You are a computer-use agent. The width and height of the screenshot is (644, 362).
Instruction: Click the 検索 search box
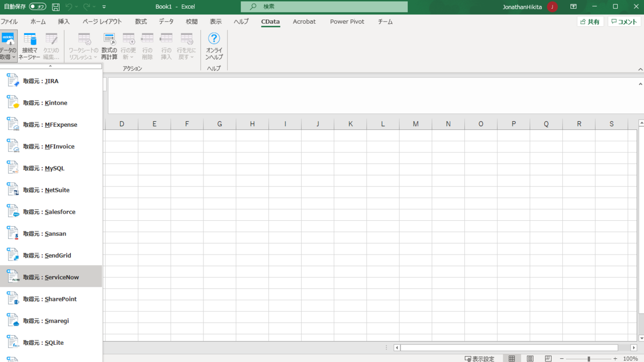point(322,6)
